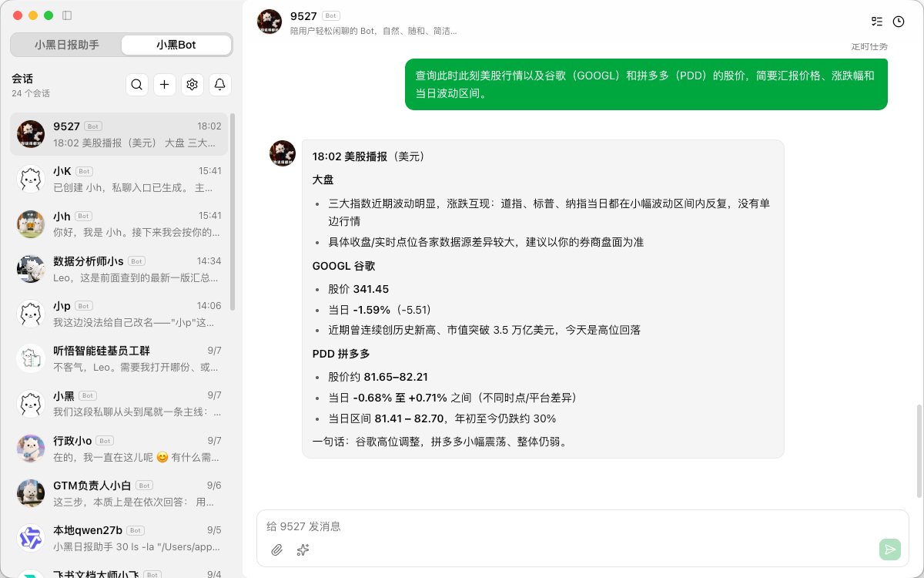924x578 pixels.
Task: Switch to 小黑Bot tab
Action: [x=176, y=45]
